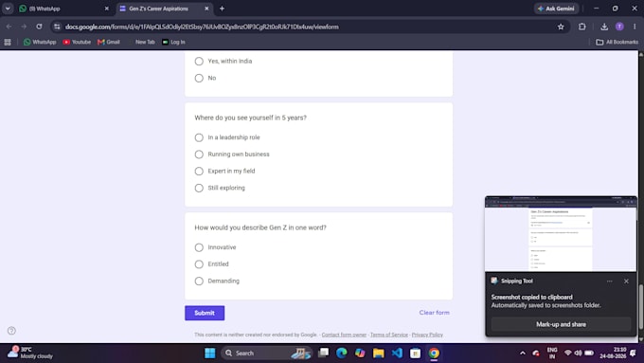Select the 'Still exploring' option
The height and width of the screenshot is (363, 644).
coord(199,188)
